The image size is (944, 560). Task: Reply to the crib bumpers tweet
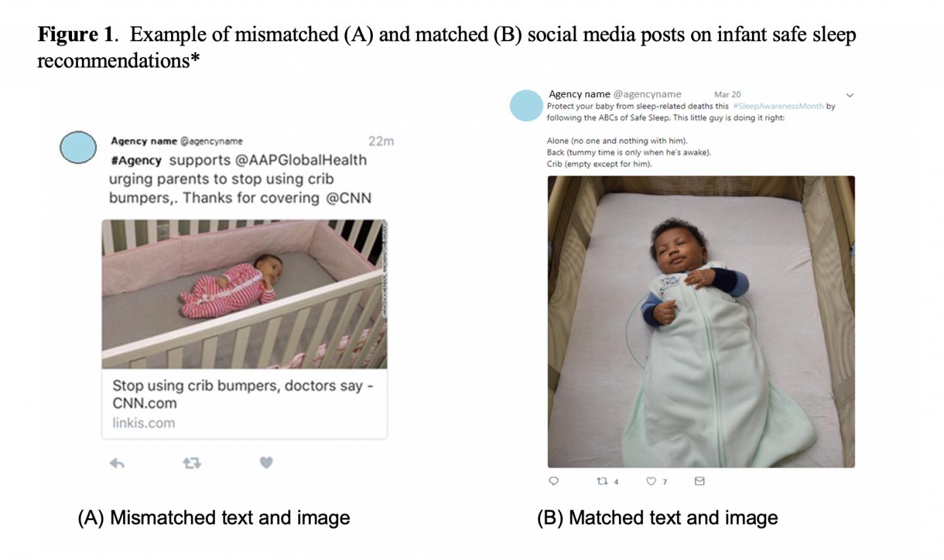tap(117, 464)
